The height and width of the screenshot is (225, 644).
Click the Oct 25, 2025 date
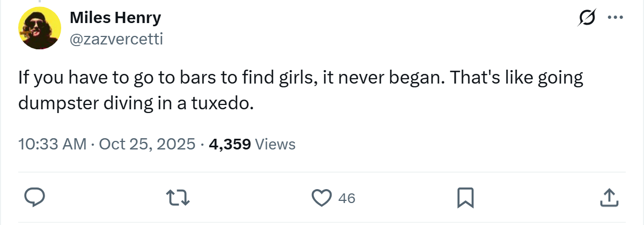(x=148, y=144)
